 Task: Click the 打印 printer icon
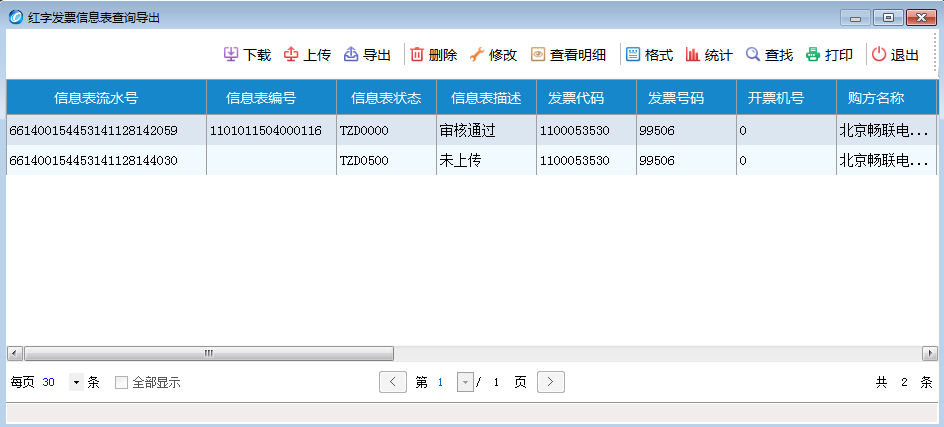tap(813, 55)
